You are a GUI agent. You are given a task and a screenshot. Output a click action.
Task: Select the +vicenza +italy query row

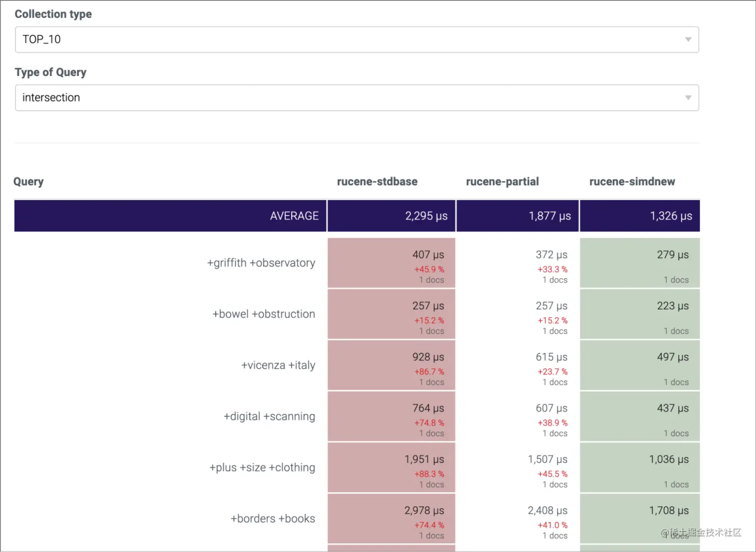tap(278, 365)
